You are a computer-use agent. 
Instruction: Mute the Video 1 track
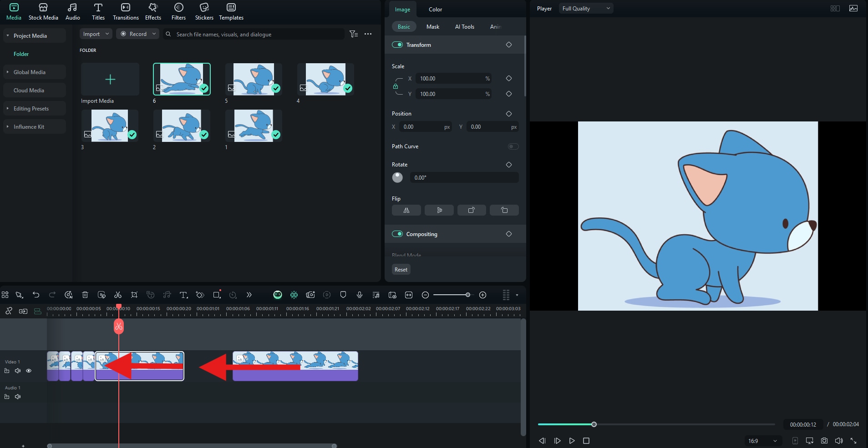[18, 371]
